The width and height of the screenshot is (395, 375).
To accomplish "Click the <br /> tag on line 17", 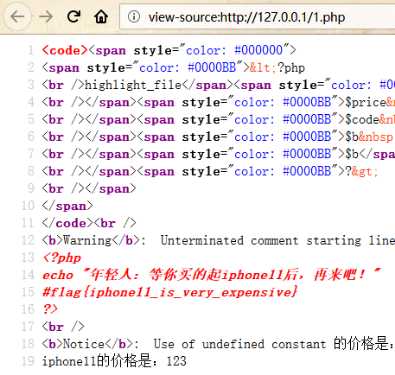I will point(63,326).
